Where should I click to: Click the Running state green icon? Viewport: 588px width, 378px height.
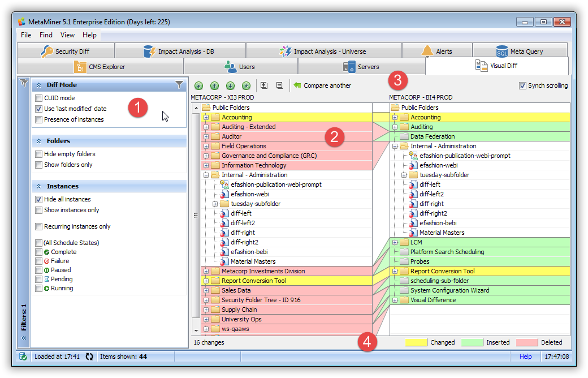tap(46, 288)
